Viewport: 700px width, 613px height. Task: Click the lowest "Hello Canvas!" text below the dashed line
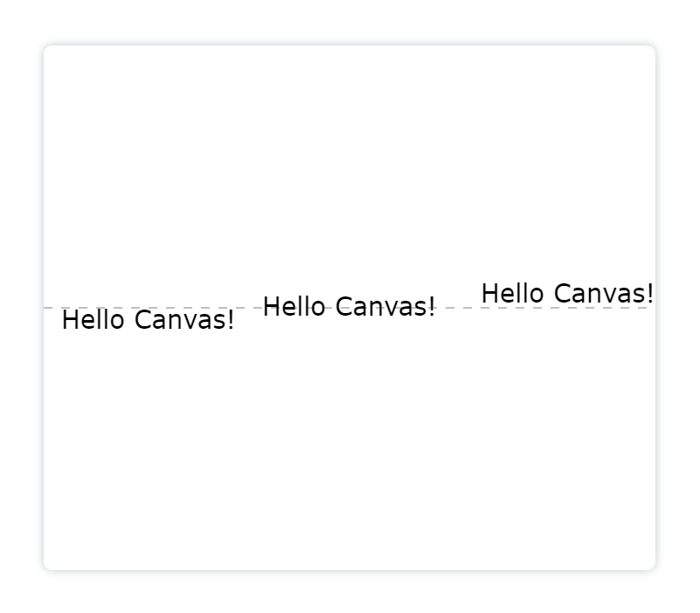point(148,320)
